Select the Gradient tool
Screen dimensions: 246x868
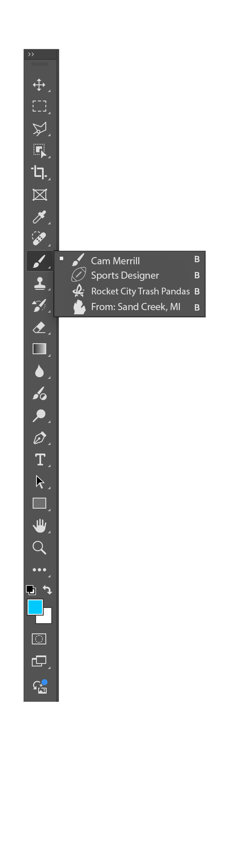click(39, 349)
